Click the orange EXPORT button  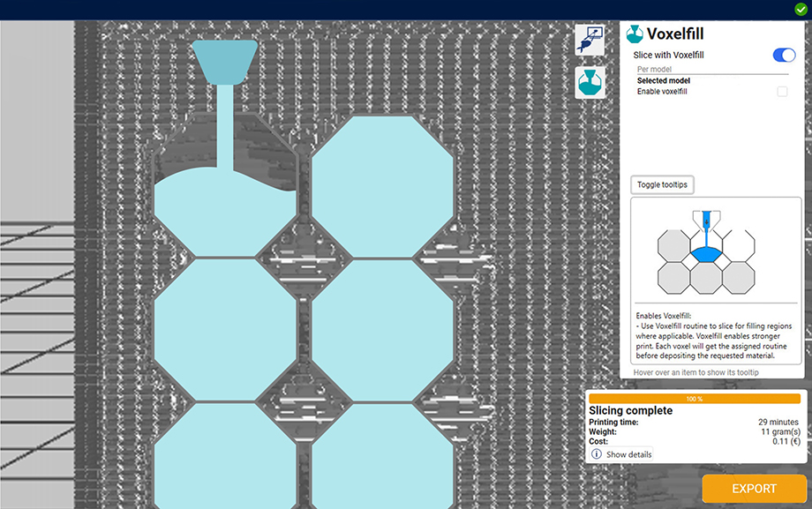754,489
